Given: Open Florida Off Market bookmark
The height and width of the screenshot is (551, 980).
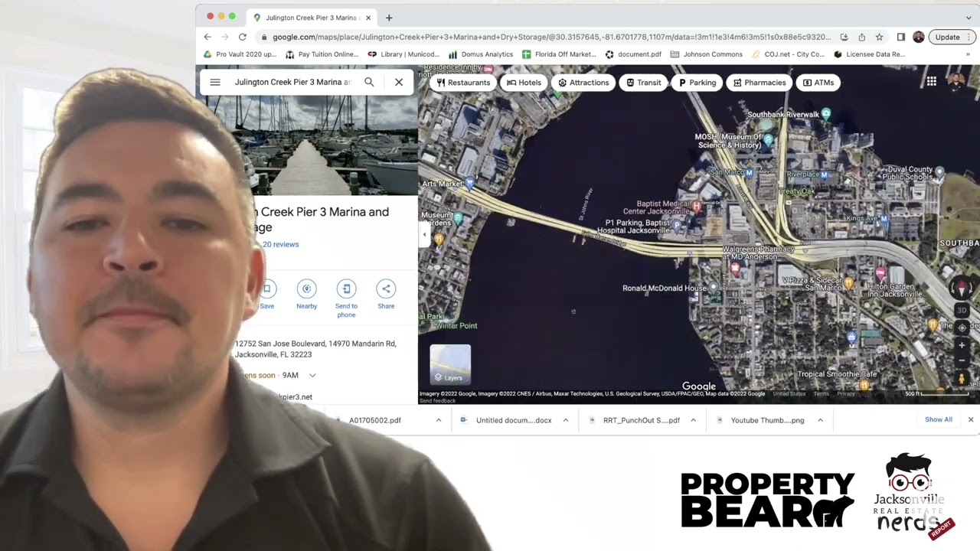Looking at the screenshot, I should 559,54.
